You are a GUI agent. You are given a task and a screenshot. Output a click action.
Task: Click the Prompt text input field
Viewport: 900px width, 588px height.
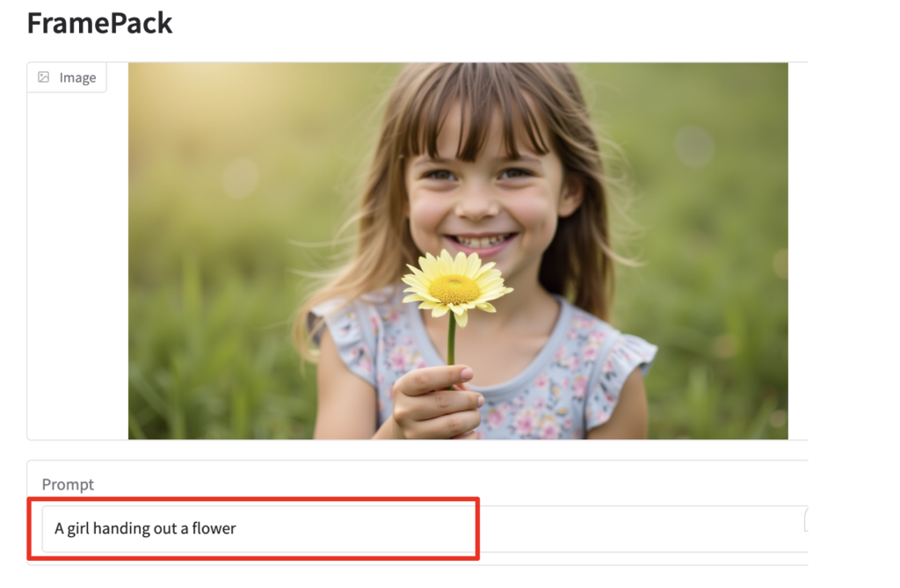click(x=425, y=528)
